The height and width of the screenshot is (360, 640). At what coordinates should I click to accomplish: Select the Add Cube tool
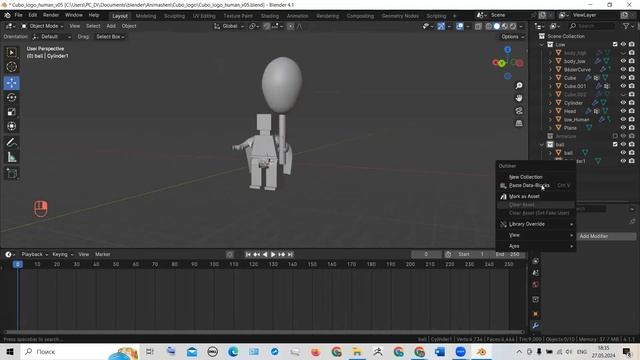pos(11,173)
